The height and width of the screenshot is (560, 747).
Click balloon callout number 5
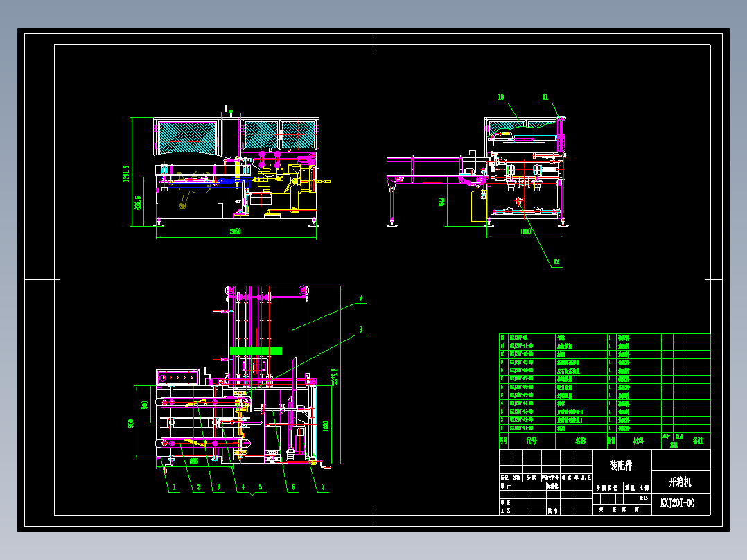[260, 487]
